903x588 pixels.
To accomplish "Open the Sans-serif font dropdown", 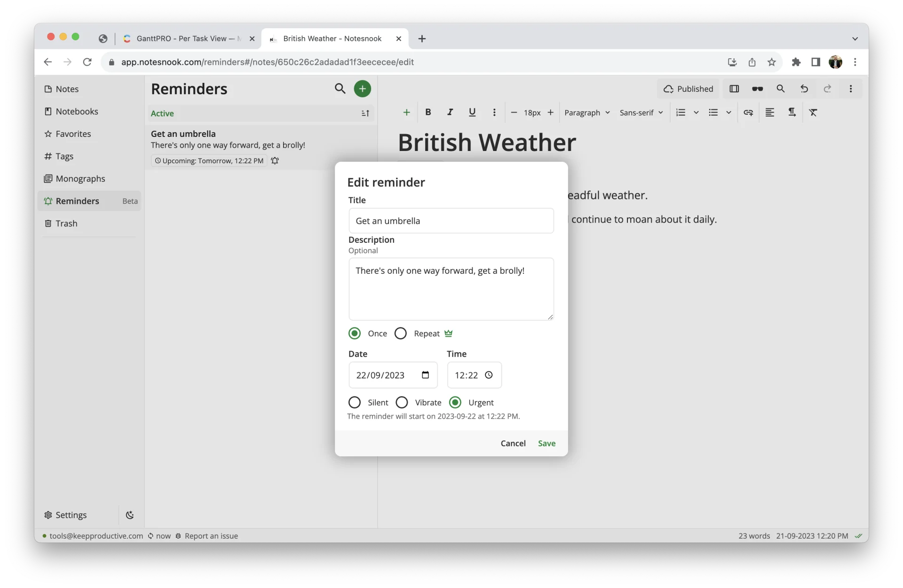I will point(641,113).
